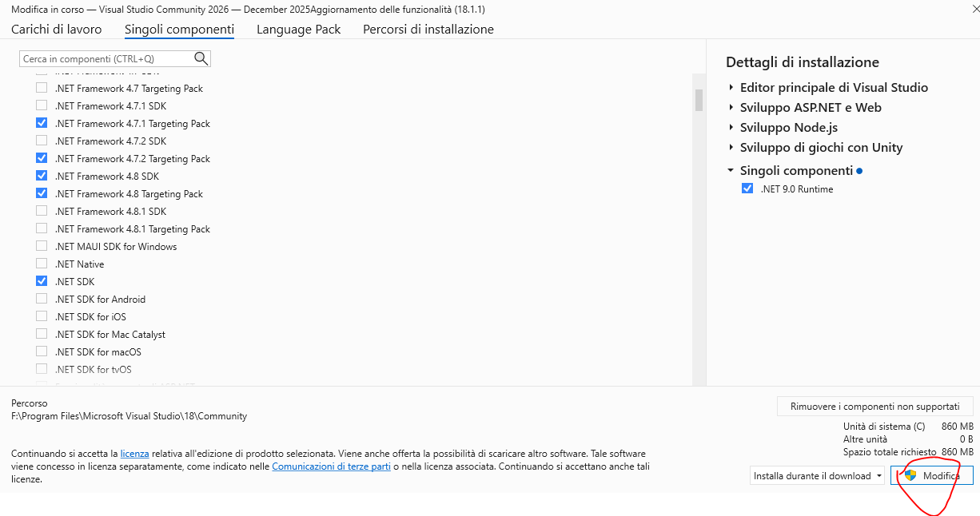Image resolution: width=980 pixels, height=516 pixels.
Task: Check .NET SDK for Android
Action: click(x=42, y=299)
